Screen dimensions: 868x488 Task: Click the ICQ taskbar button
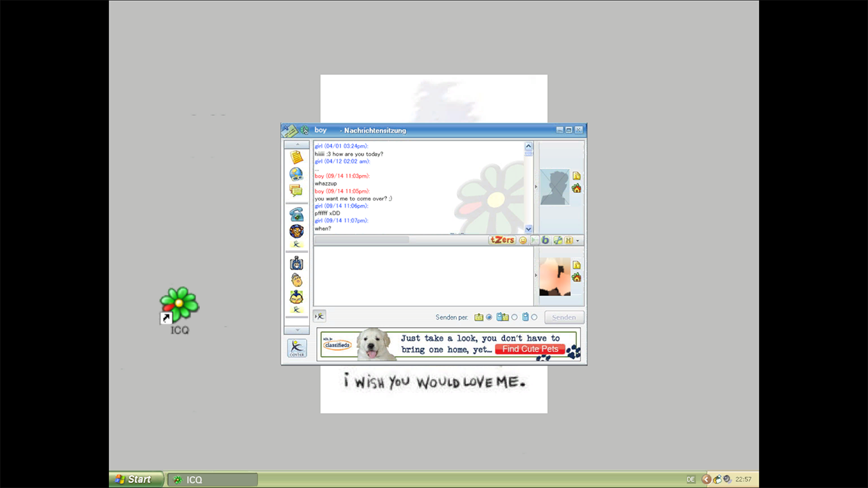click(213, 480)
